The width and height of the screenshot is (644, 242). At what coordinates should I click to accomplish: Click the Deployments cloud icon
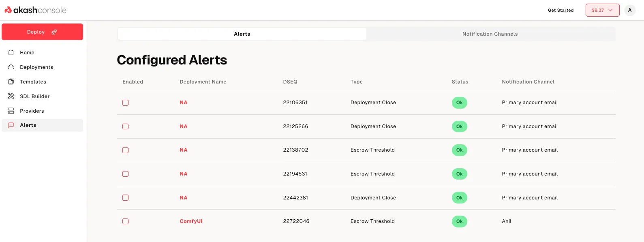(11, 67)
